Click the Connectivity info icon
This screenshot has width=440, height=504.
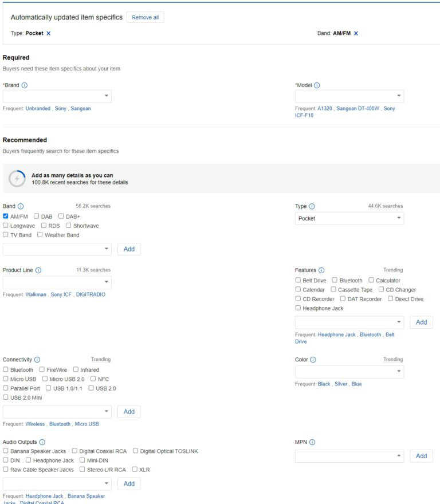coord(37,359)
